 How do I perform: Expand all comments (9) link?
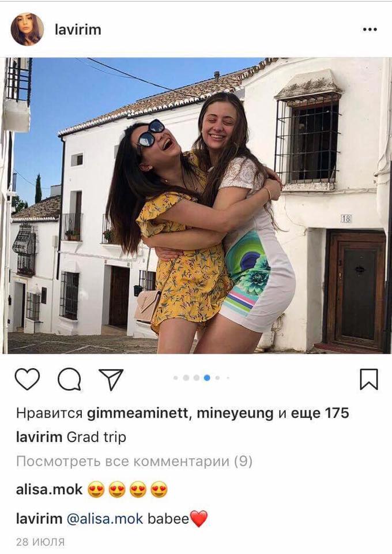coord(134,462)
